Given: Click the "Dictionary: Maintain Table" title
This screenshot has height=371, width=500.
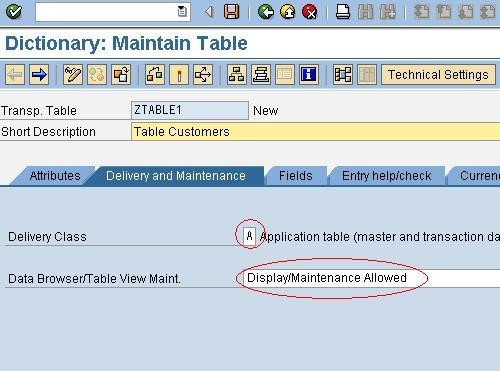Looking at the screenshot, I should pyautogui.click(x=126, y=43).
